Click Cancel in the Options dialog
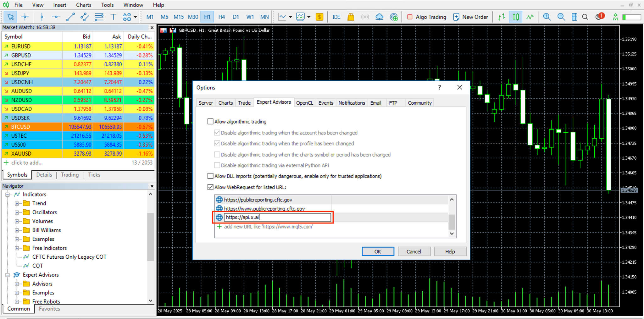Viewport: 644px width, 319px height. [414, 251]
